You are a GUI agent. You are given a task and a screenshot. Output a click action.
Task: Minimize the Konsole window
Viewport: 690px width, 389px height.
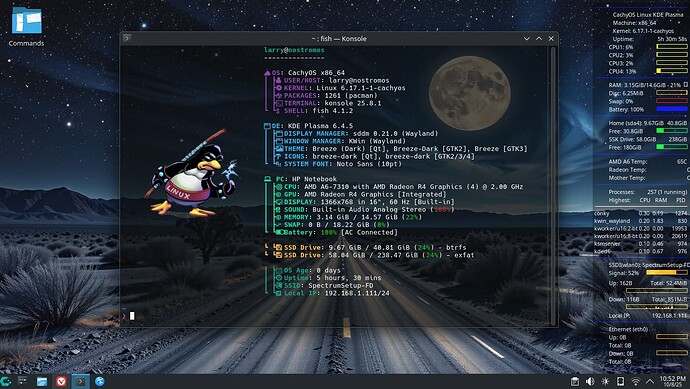pos(527,39)
